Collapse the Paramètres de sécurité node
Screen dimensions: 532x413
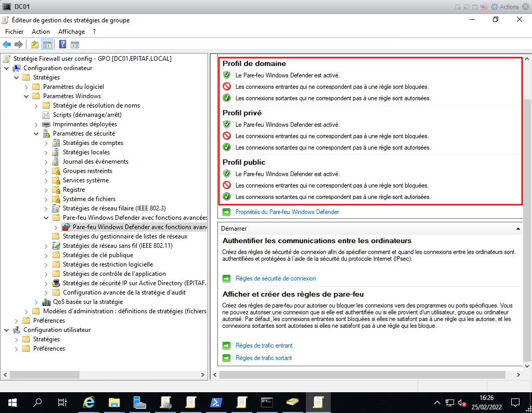coord(36,134)
